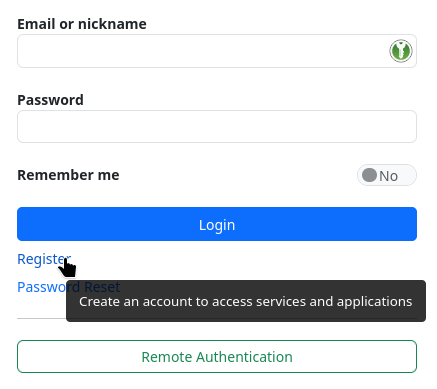Click the "Remember me" label text
437x389 pixels.
pyautogui.click(x=68, y=175)
